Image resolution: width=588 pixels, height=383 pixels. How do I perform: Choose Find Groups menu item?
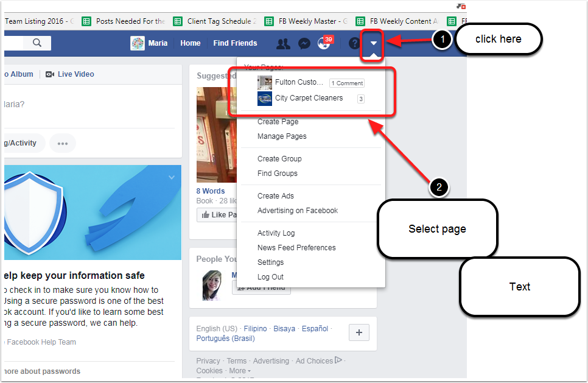(278, 174)
